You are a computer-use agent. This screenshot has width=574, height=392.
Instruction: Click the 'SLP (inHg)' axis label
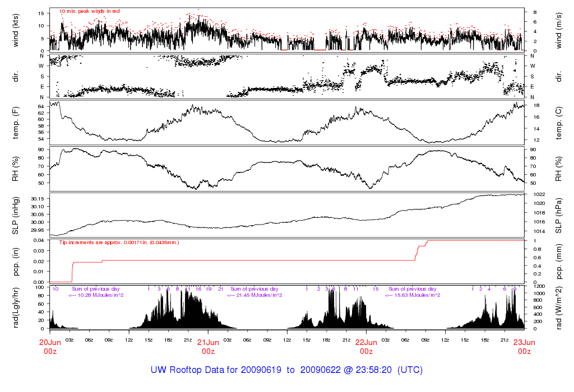click(15, 216)
